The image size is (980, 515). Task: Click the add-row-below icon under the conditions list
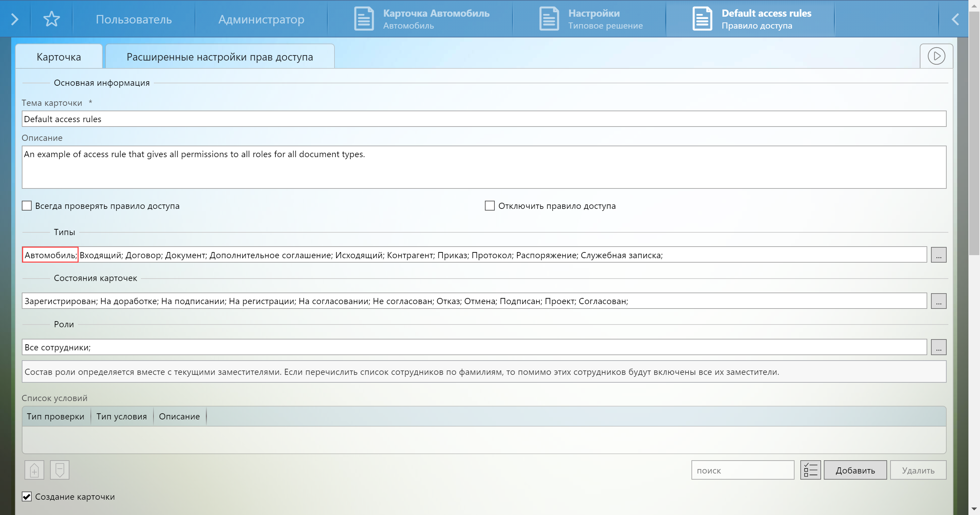[60, 470]
